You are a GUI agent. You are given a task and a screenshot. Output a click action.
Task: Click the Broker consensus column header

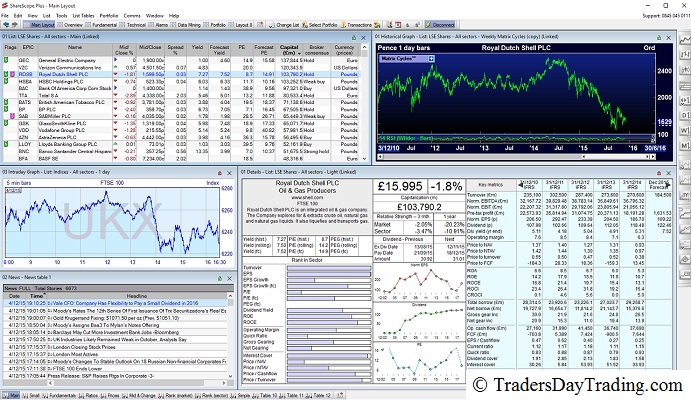coord(316,50)
